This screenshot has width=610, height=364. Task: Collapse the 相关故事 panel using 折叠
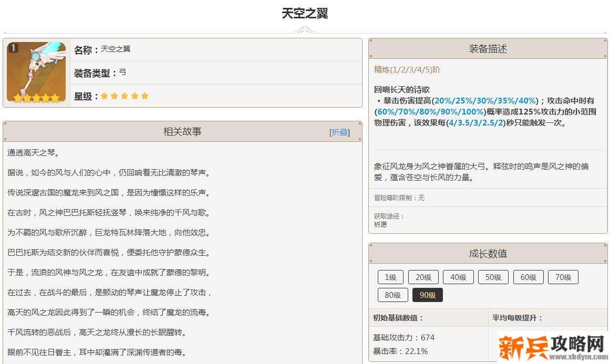[x=339, y=132]
